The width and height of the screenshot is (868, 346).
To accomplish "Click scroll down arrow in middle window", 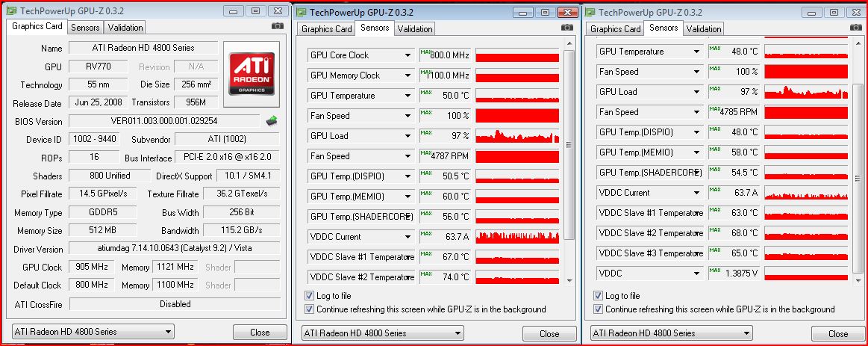I will pyautogui.click(x=569, y=280).
